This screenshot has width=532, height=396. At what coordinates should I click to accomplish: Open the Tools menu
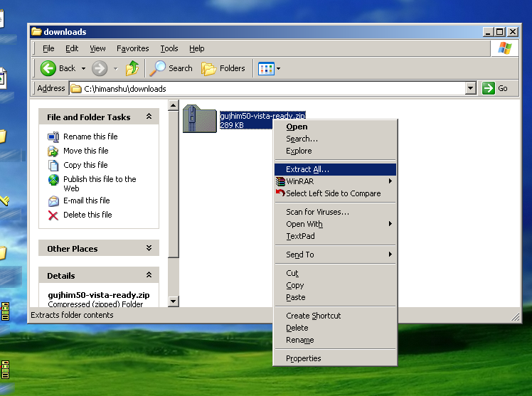[169, 48]
